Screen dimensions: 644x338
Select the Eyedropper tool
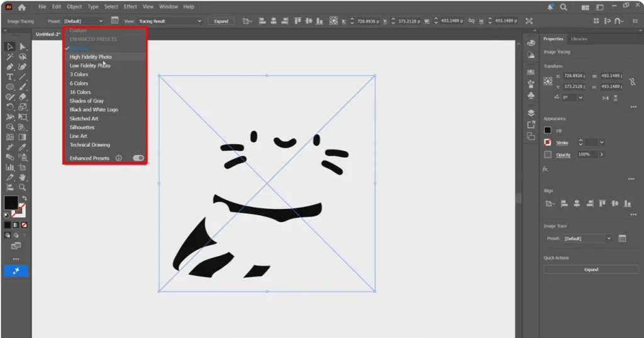point(23,147)
